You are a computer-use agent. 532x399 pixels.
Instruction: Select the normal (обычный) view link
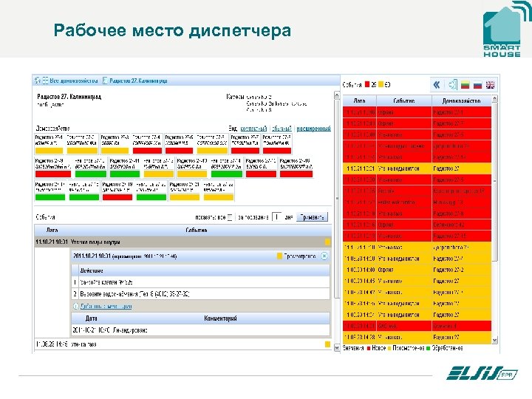pyautogui.click(x=282, y=129)
